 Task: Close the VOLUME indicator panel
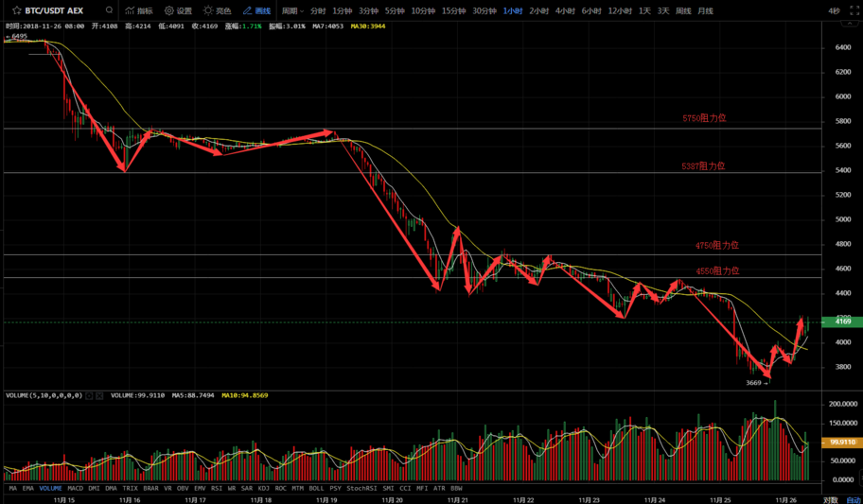point(99,395)
